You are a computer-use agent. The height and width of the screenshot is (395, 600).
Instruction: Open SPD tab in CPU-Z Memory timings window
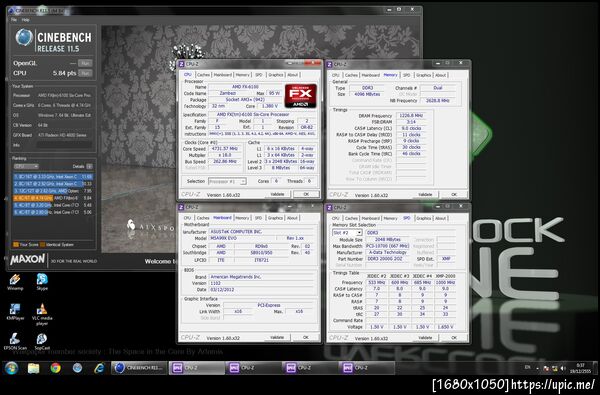coord(406,75)
